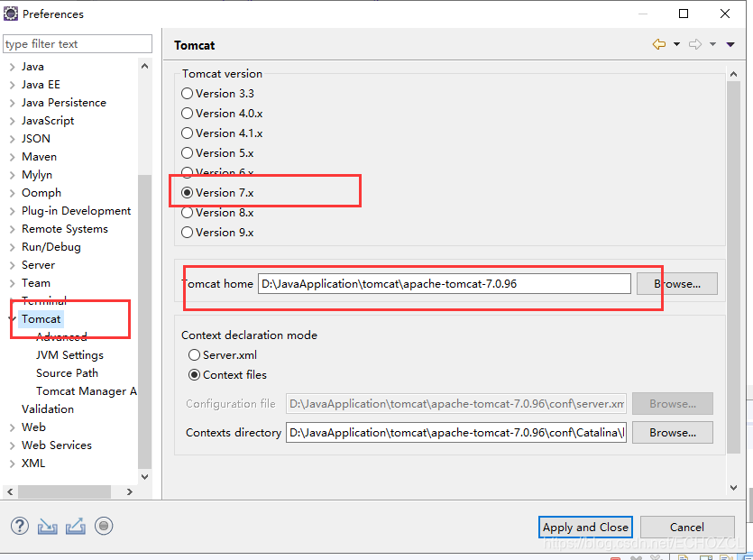Open JVM Settings under Tomcat
Viewport: 753px width, 560px height.
pos(69,355)
